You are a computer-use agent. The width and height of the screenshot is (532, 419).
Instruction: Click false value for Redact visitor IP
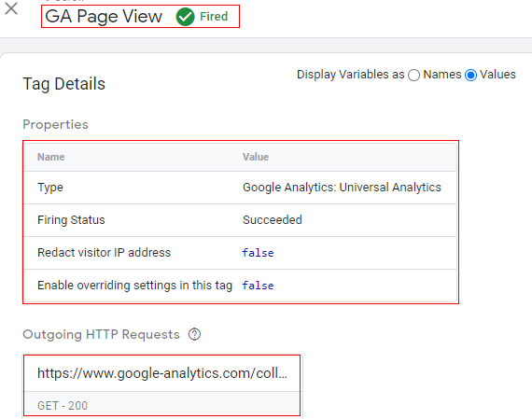pos(258,253)
